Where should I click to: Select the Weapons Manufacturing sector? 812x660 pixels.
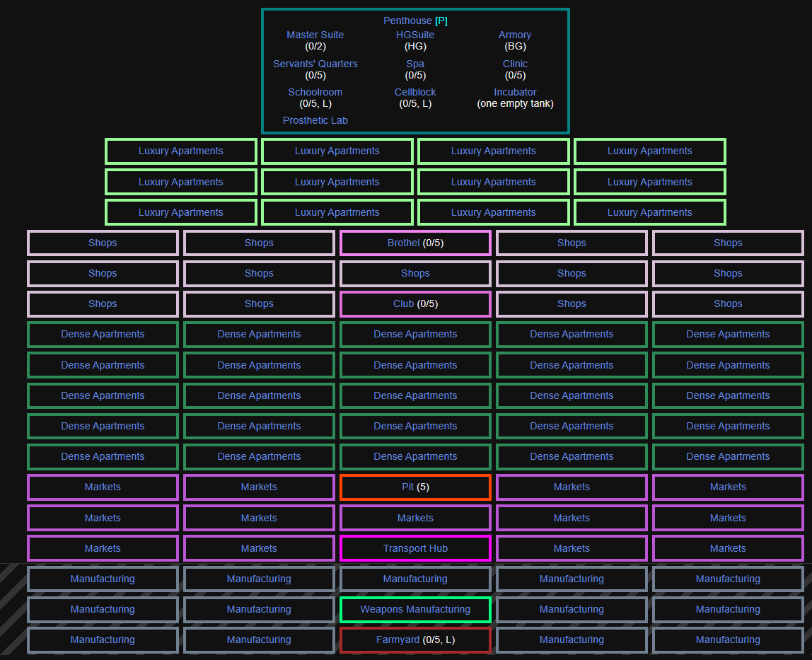[x=415, y=609]
